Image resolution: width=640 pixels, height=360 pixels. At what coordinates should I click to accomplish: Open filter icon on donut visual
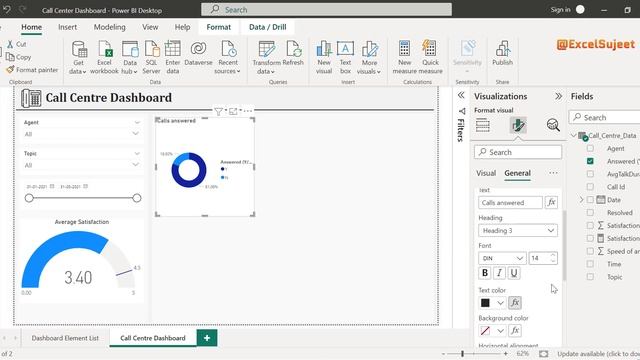218,111
